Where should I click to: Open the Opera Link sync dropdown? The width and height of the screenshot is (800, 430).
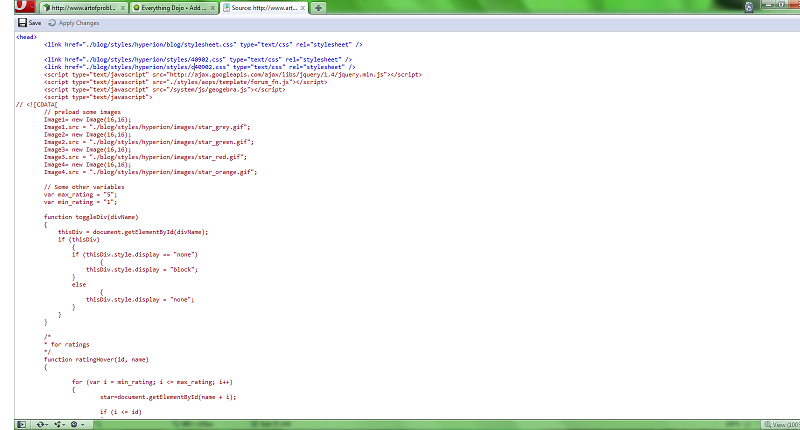click(42, 424)
